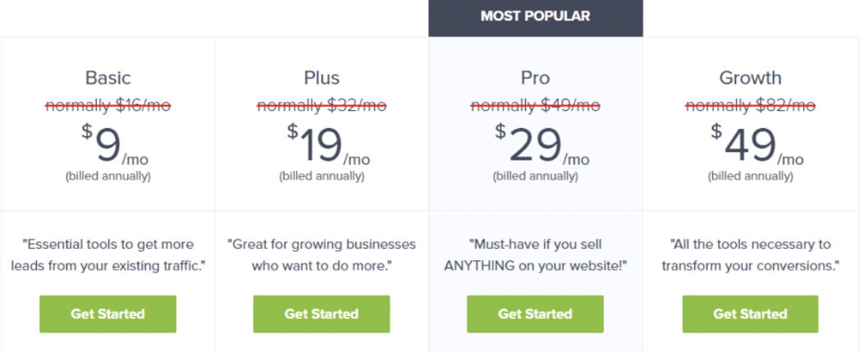This screenshot has height=353, width=868.
Task: Click the "Must-have if you sell ANYTHING" quote
Action: tap(535, 254)
